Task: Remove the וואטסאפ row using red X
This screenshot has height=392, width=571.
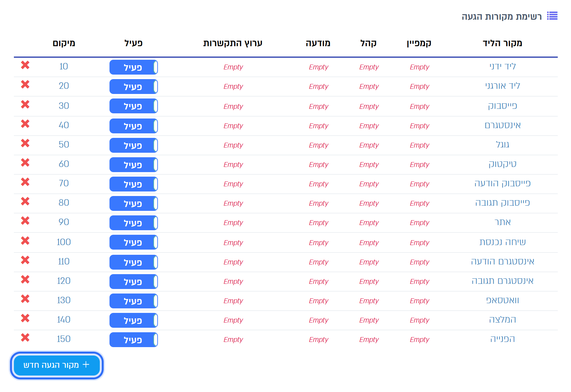Action: 25,299
